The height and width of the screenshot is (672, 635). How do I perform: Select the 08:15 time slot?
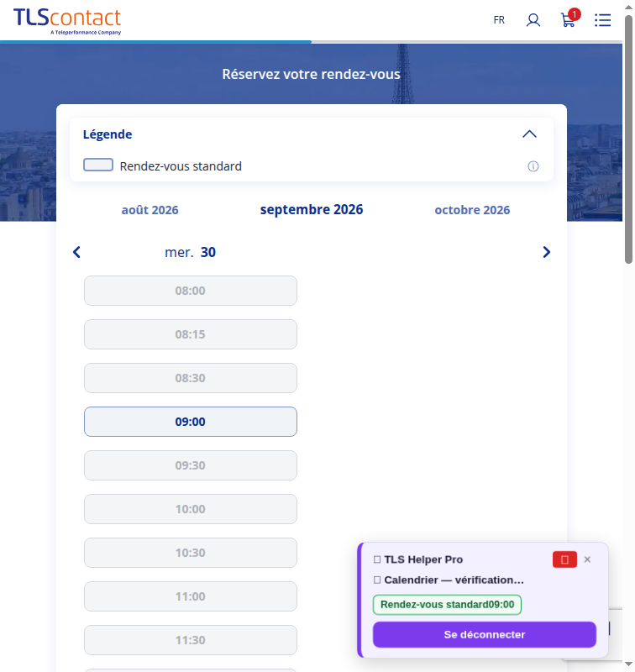pyautogui.click(x=190, y=334)
